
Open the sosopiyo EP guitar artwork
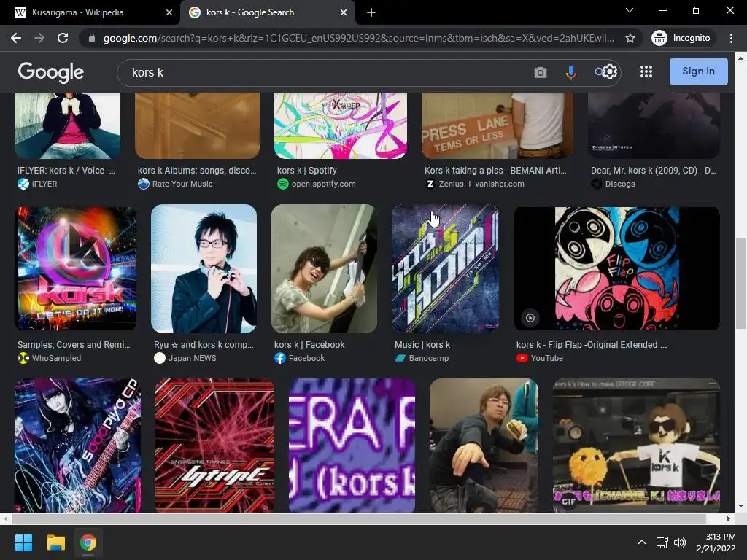(x=77, y=446)
